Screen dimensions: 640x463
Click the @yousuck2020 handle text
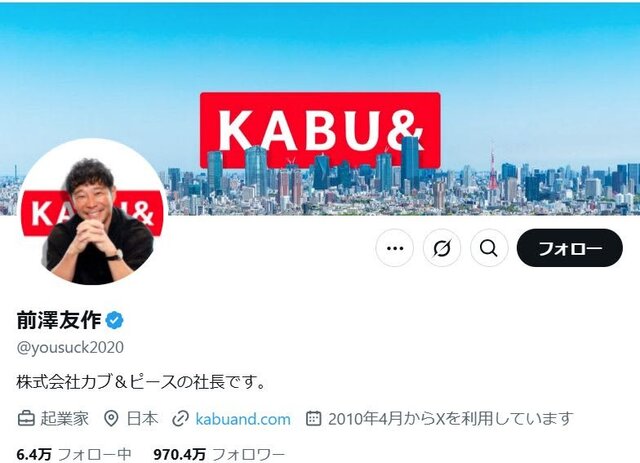pyautogui.click(x=70, y=347)
